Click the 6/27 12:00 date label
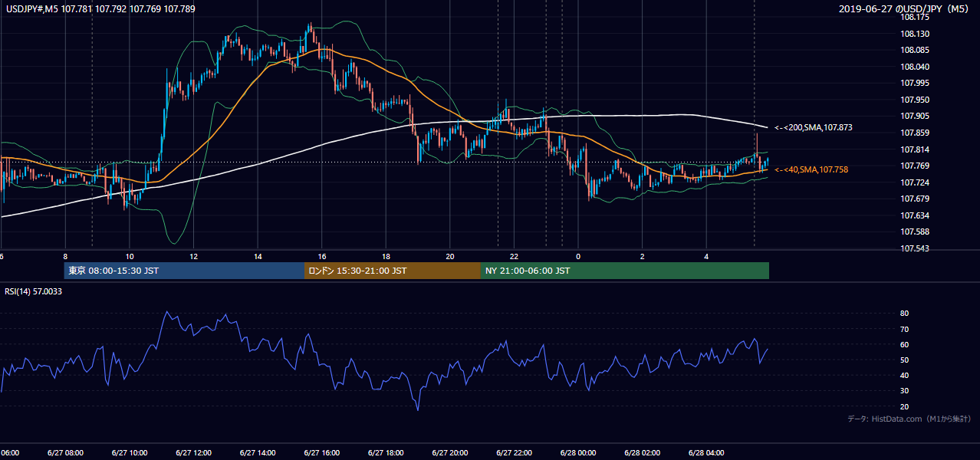980x460 pixels. 193,452
